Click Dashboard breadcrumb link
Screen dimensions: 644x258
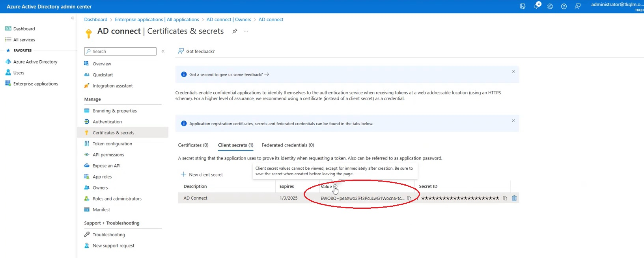click(x=96, y=19)
